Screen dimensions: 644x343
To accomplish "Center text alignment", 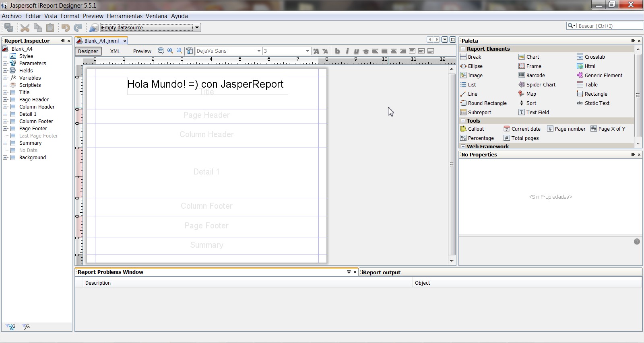I will 394,51.
